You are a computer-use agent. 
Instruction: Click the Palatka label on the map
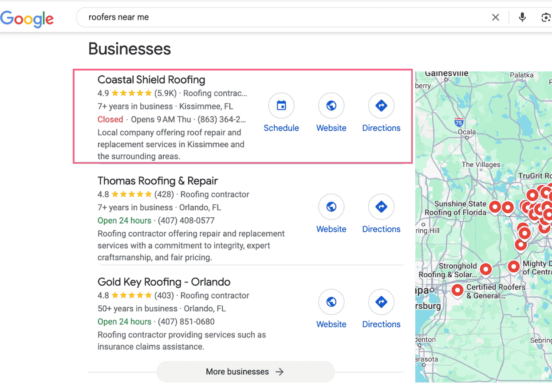[521, 75]
